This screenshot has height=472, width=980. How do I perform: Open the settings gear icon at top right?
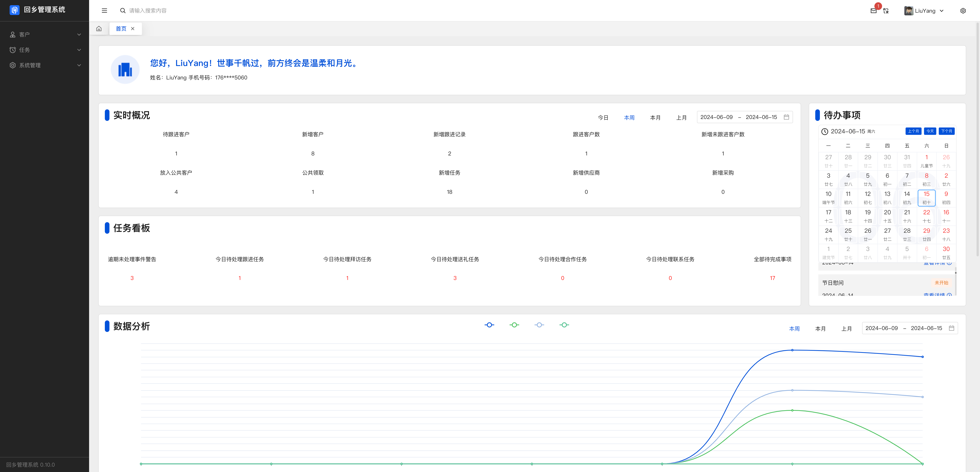963,11
